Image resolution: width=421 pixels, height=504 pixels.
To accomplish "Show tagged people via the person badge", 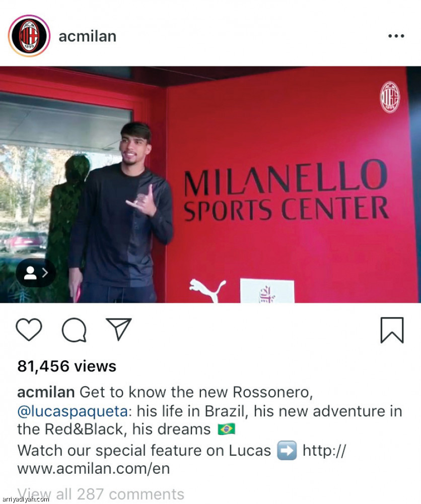I will [x=36, y=273].
